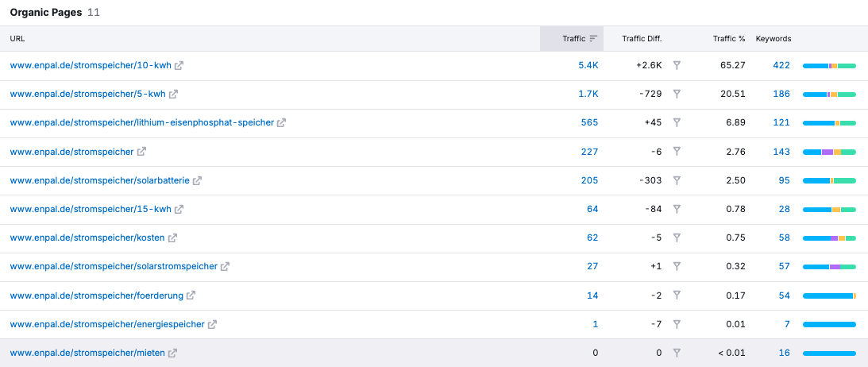The width and height of the screenshot is (868, 367).
Task: Open external link icon for 10-kwh page
Action: [179, 65]
